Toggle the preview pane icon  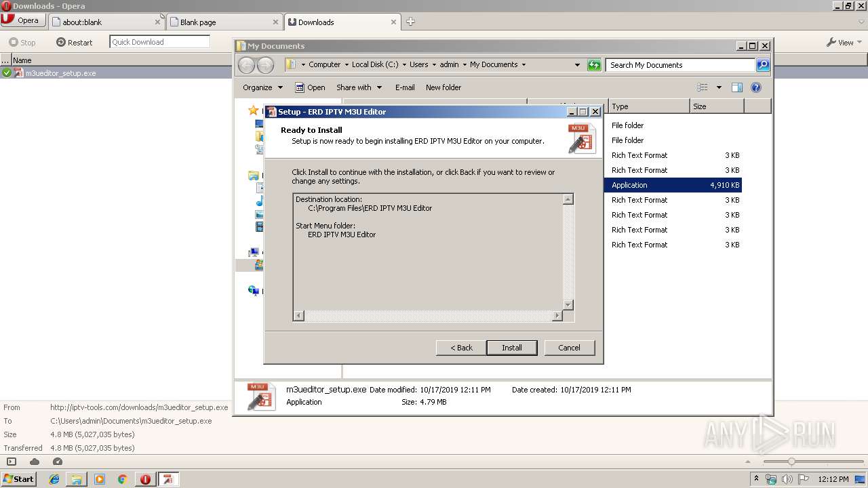[737, 87]
